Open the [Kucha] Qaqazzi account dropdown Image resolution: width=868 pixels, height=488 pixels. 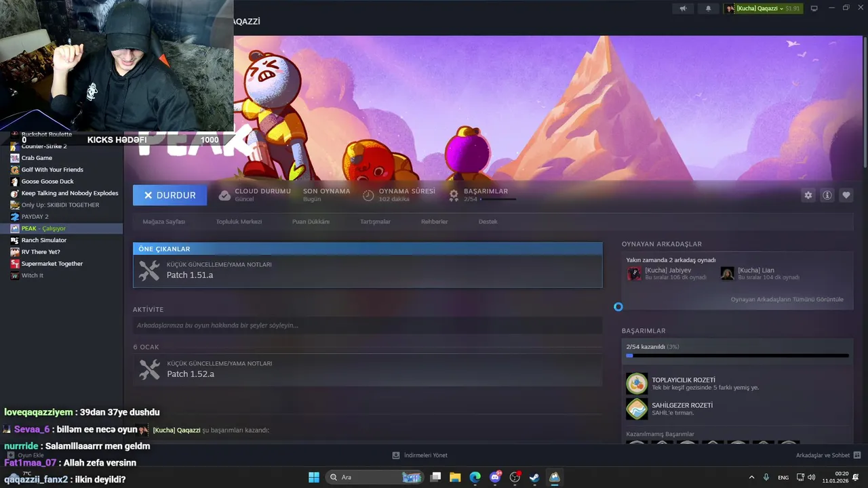(763, 8)
